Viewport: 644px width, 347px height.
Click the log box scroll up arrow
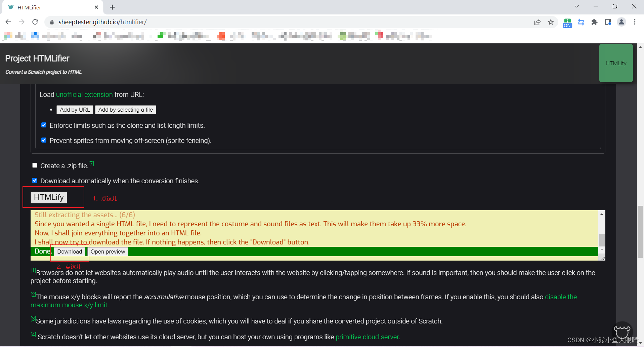pos(602,214)
